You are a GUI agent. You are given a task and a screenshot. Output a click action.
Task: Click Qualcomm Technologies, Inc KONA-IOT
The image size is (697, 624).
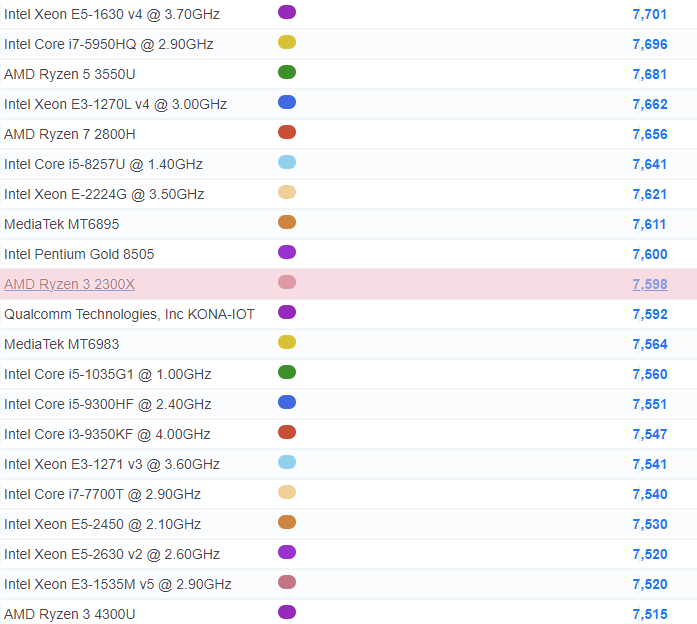pos(129,314)
